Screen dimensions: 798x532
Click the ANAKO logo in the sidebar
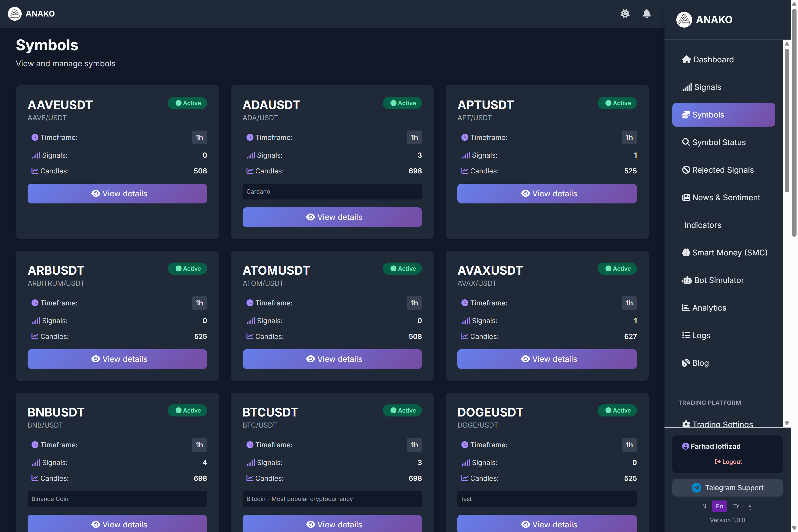(x=684, y=20)
